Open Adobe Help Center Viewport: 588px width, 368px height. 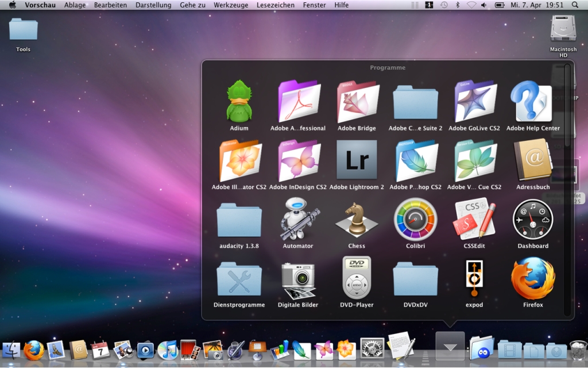[532, 101]
